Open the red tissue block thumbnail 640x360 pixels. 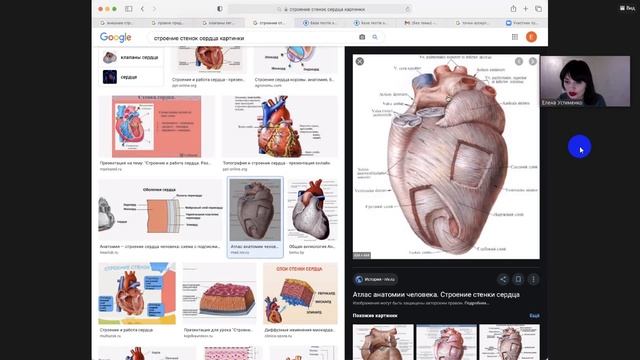click(219, 293)
